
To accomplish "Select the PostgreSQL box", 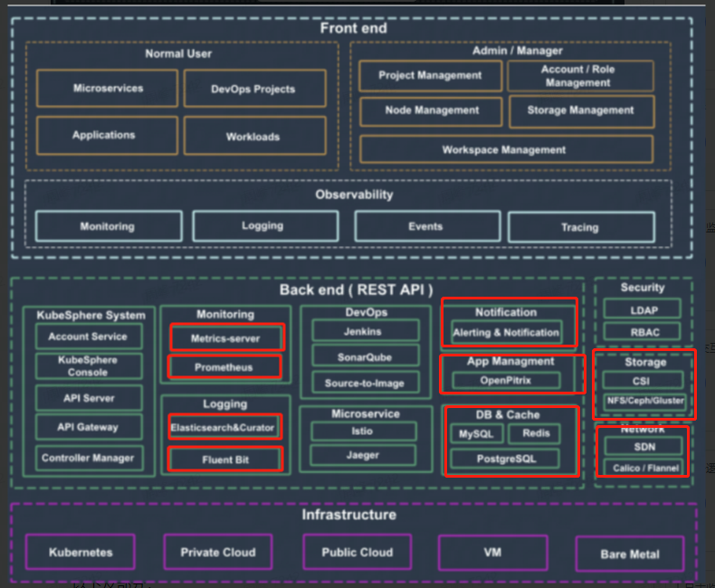I will [505, 459].
